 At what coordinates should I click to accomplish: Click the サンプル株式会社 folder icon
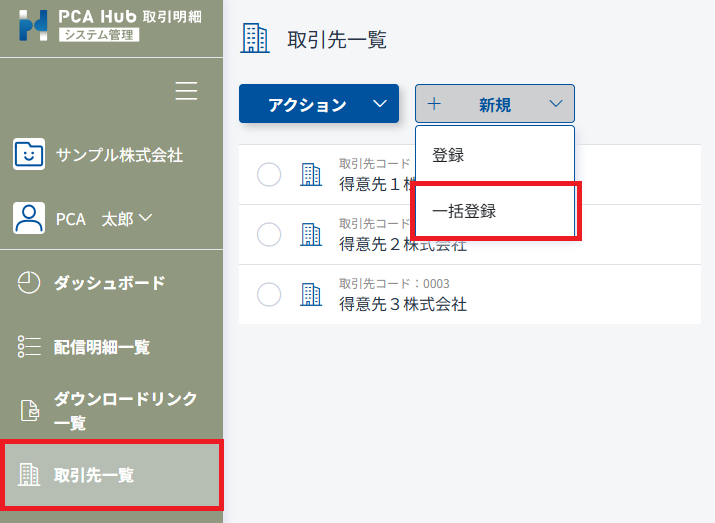[30, 155]
